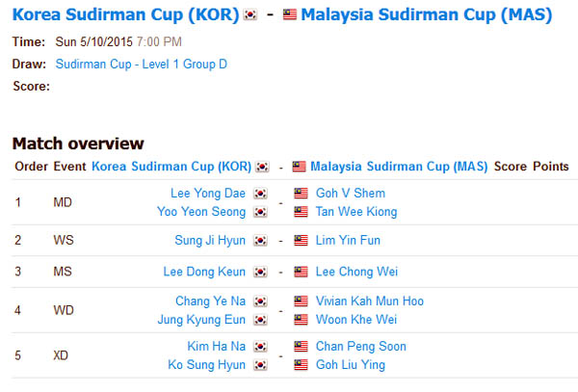The height and width of the screenshot is (392, 578).
Task: Click Korea flag icon in page title
Action: (x=250, y=15)
